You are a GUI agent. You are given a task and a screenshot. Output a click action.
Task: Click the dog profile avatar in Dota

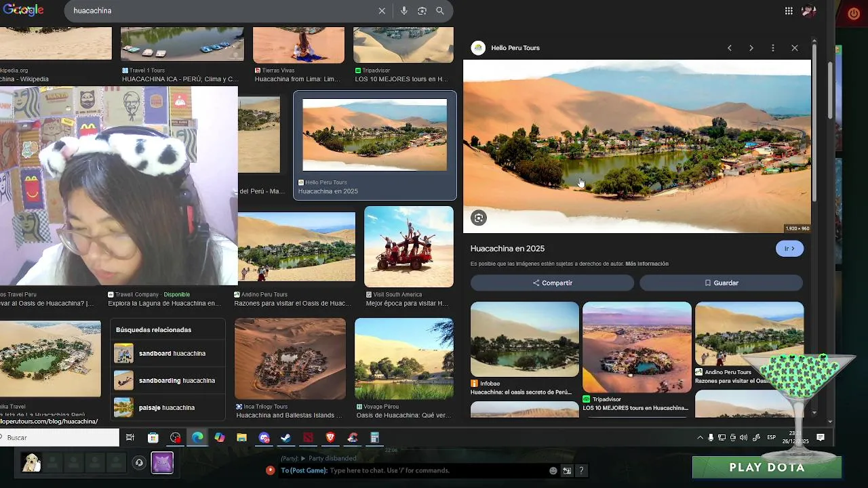click(31, 463)
